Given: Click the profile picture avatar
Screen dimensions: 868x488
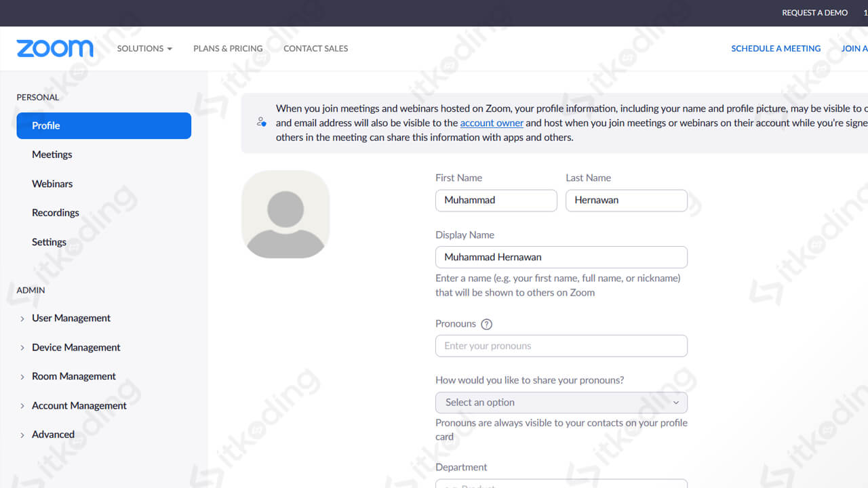Looking at the screenshot, I should tap(285, 214).
